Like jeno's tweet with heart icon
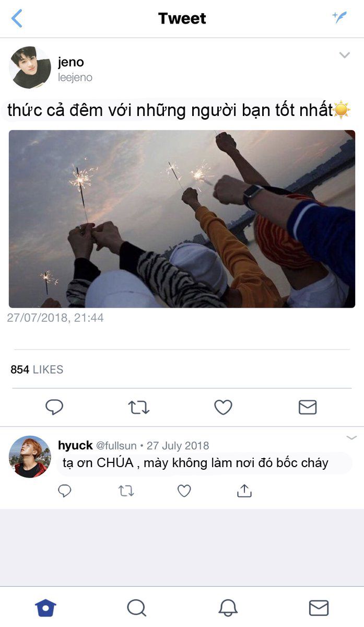The height and width of the screenshot is (627, 364). pyautogui.click(x=224, y=407)
